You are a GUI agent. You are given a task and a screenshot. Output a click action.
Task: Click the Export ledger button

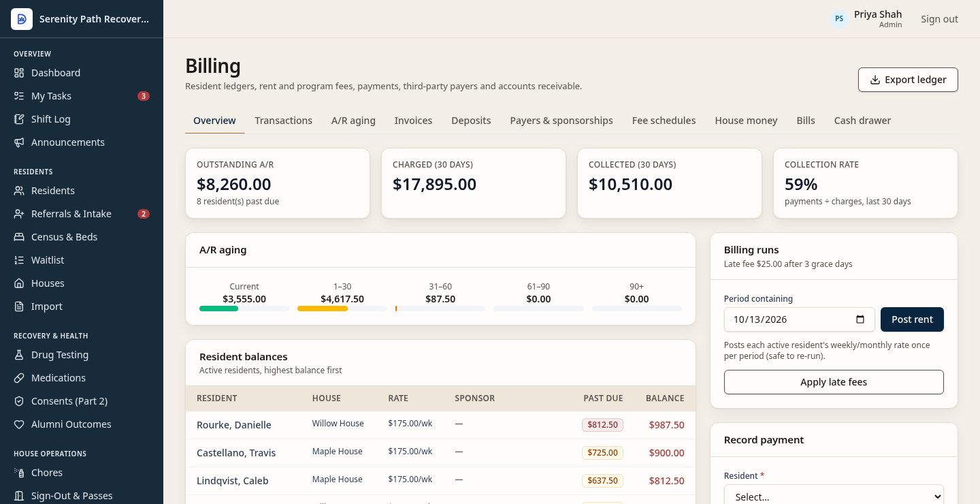coord(908,80)
